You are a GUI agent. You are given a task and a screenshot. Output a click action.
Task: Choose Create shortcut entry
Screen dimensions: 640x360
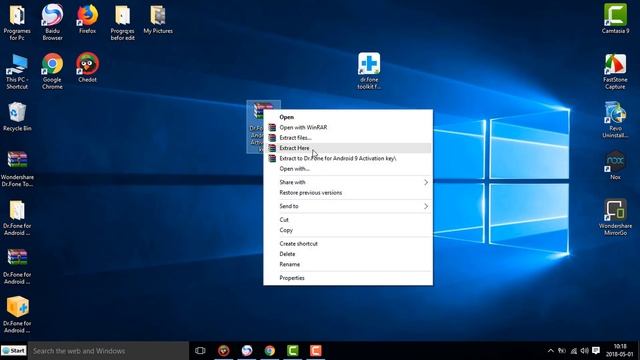click(x=348, y=244)
